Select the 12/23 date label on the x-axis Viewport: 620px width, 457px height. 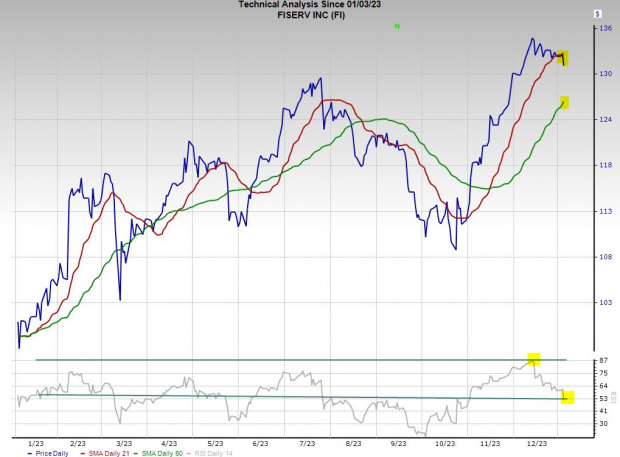(536, 441)
